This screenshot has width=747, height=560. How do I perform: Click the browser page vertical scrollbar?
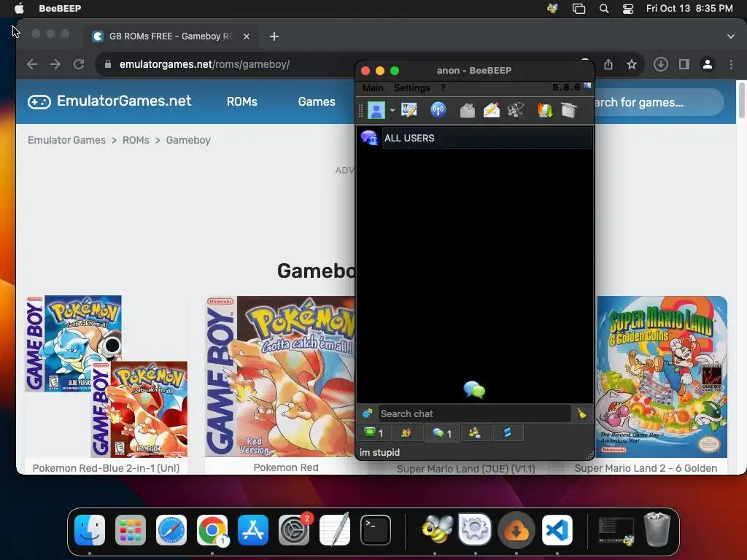tap(741, 101)
